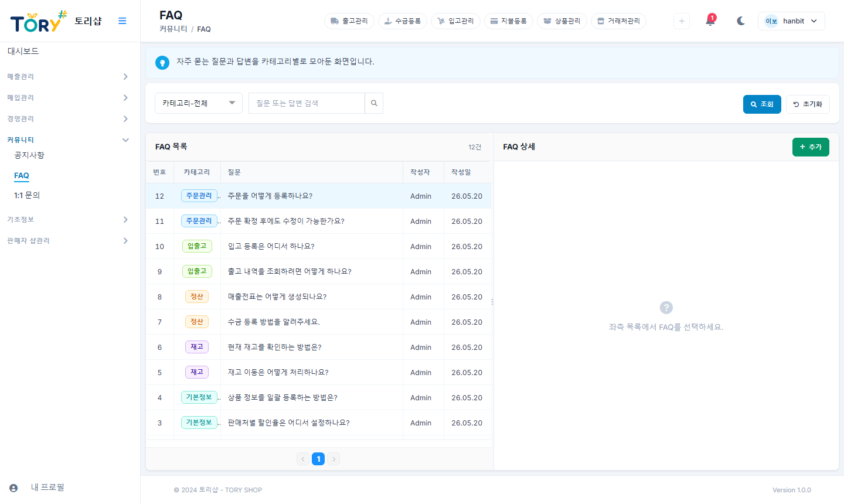Click 재고 tag in row 6
Image resolution: width=844 pixels, height=504 pixels.
[x=197, y=347]
